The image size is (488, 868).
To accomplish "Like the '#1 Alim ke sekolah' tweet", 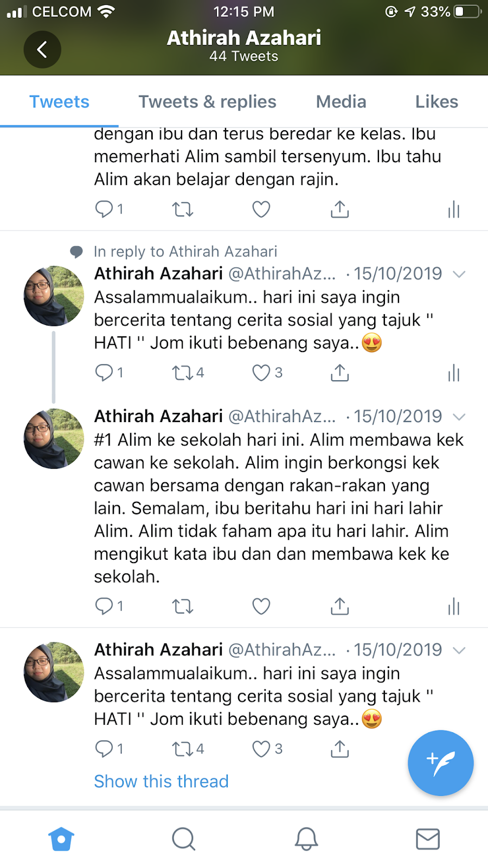I will 261,606.
